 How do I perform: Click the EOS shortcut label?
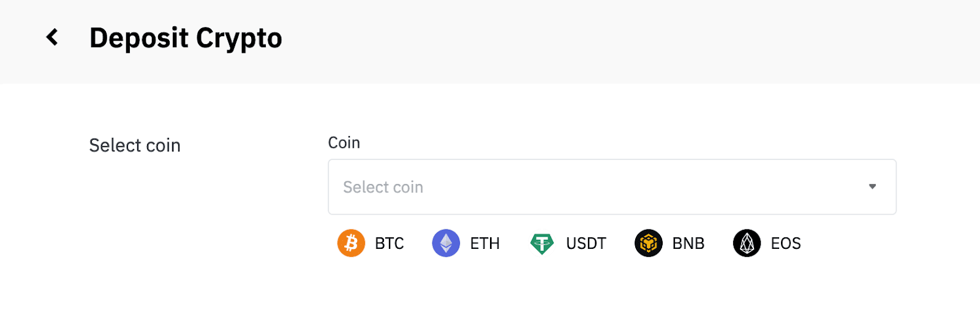pyautogui.click(x=786, y=243)
